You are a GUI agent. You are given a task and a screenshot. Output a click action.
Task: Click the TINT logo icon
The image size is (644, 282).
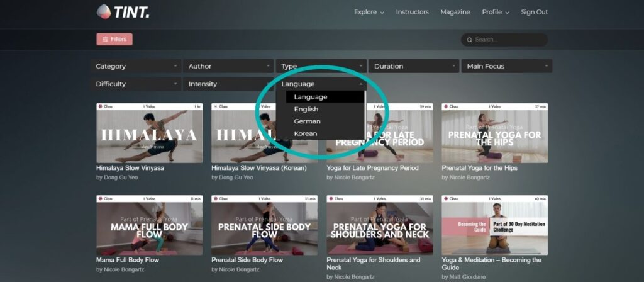click(103, 11)
